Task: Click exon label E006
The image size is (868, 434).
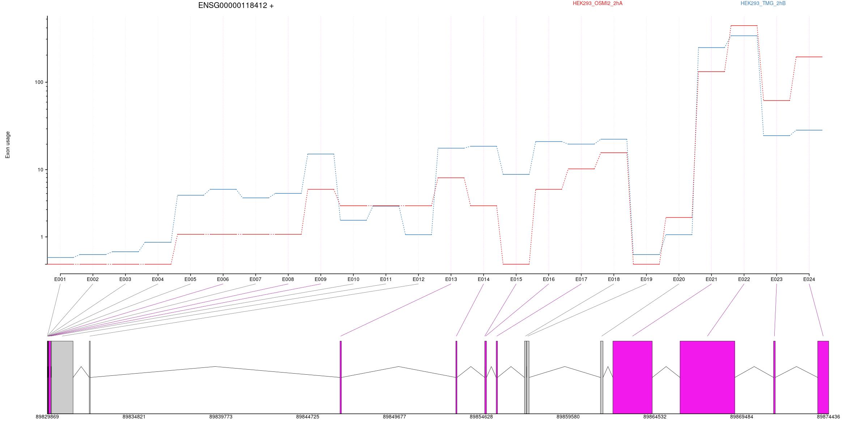Action: 223,279
